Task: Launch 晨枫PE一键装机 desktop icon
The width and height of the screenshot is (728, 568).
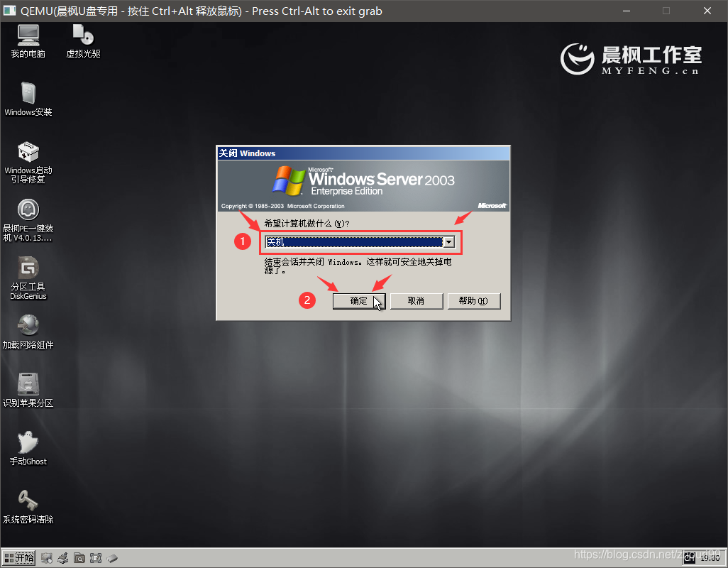Action: (28, 221)
